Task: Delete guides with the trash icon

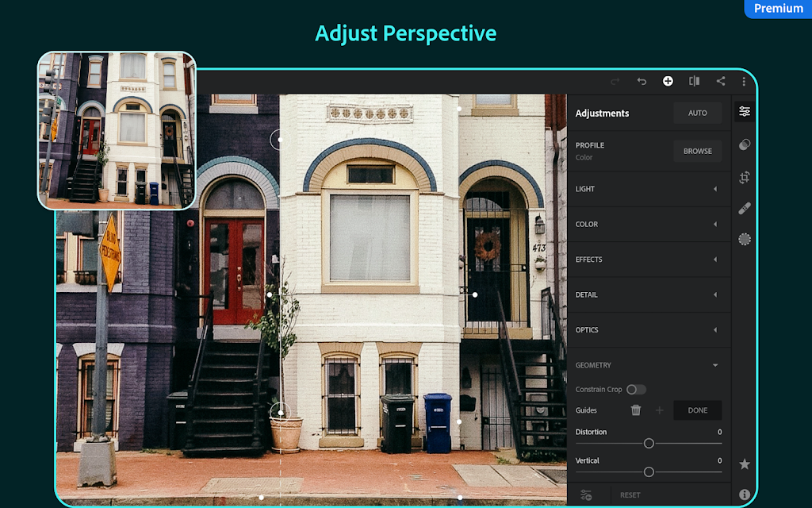Action: point(636,410)
